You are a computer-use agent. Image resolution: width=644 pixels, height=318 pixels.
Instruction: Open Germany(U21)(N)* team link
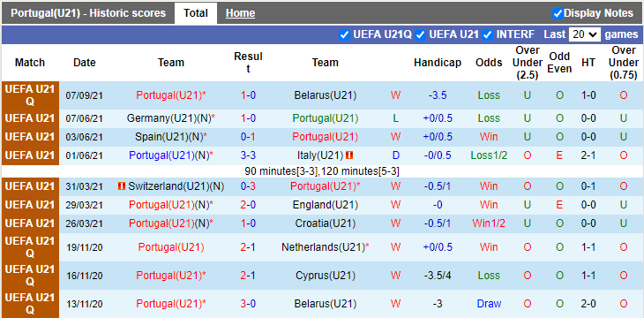171,118
